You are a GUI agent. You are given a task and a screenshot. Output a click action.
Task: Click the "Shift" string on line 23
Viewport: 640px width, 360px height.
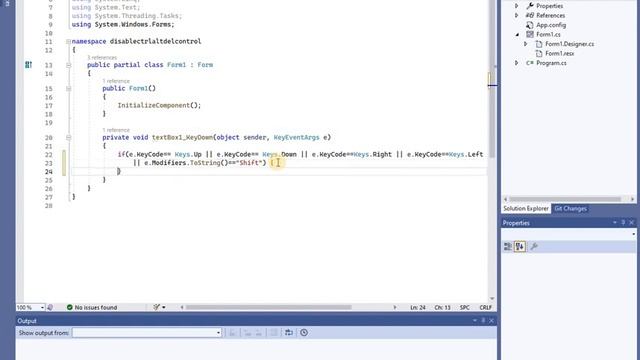[249, 162]
